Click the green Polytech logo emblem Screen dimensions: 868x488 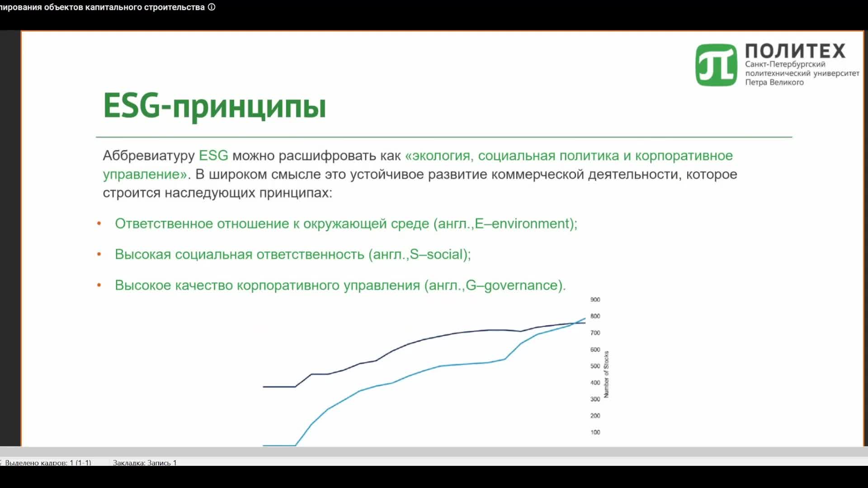[717, 65]
